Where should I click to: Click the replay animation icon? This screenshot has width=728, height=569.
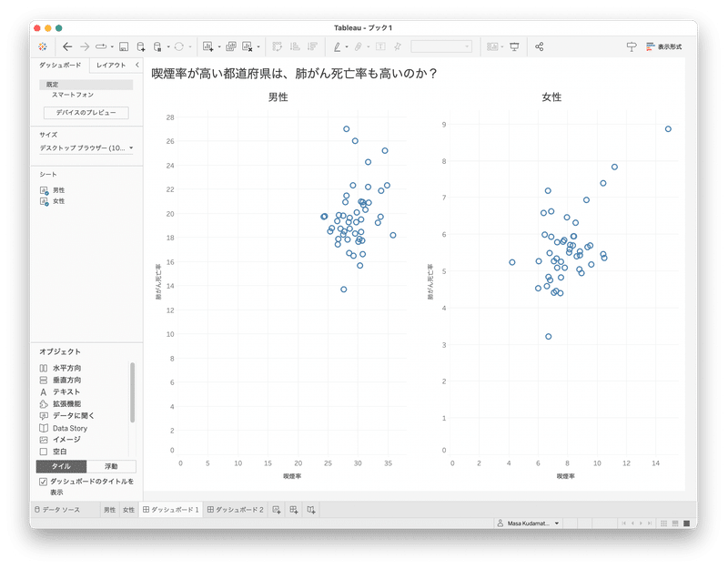(101, 46)
